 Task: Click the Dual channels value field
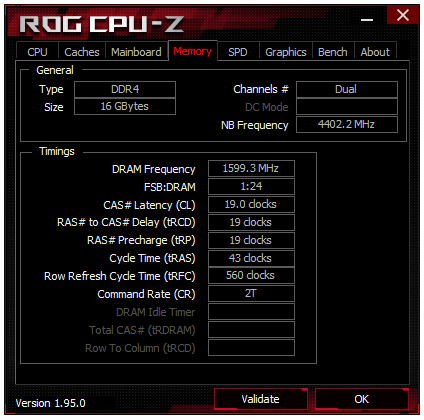click(x=347, y=89)
